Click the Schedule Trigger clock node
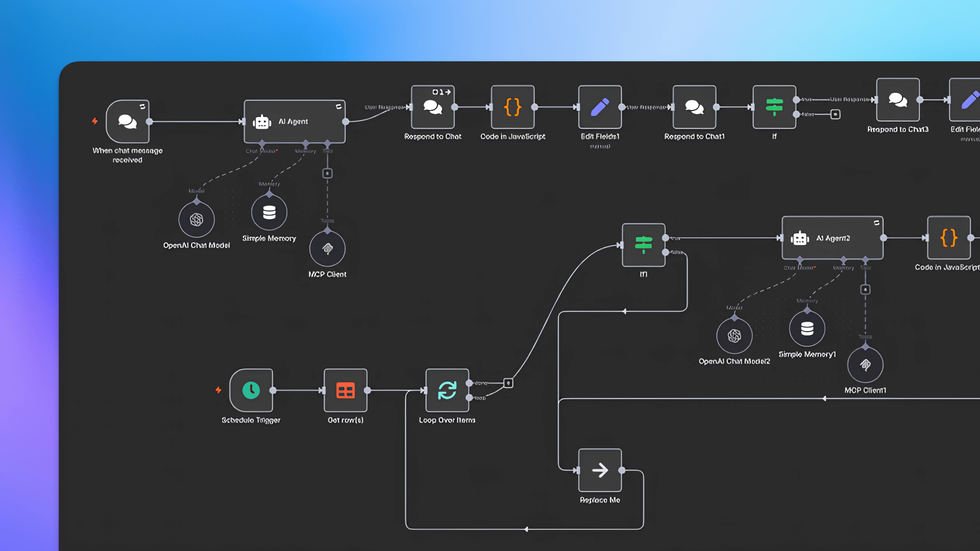The height and width of the screenshot is (551, 980). click(251, 390)
